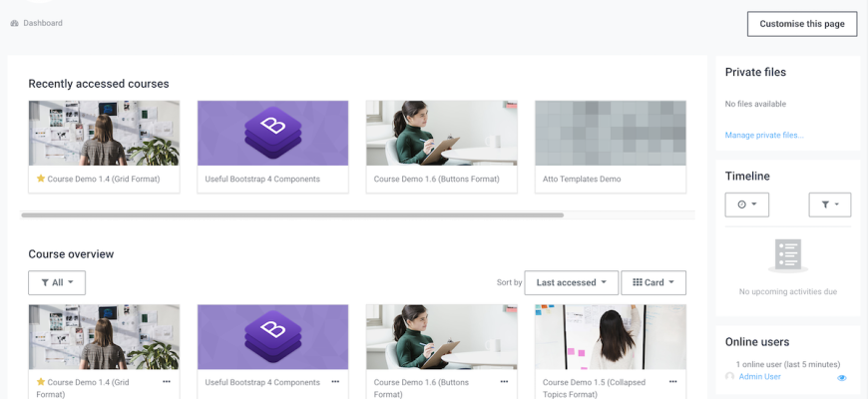Click the star icon on Course Demo 1.4 in Course overview
Image resolution: width=868 pixels, height=399 pixels.
[41, 382]
